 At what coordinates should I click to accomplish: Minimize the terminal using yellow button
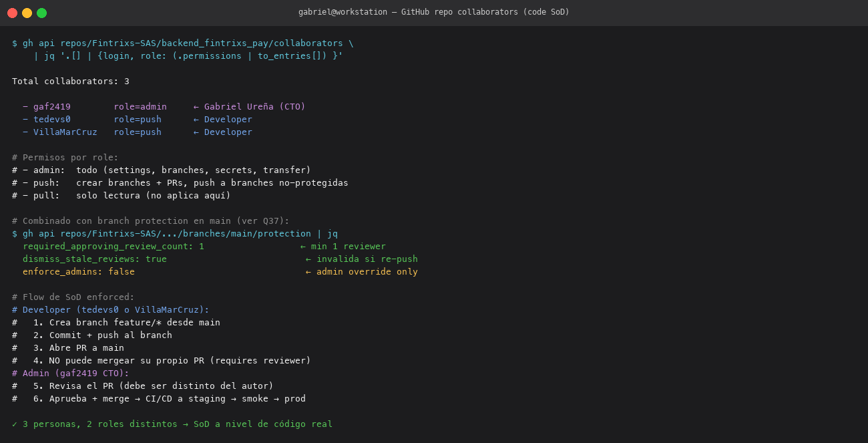[x=27, y=13]
